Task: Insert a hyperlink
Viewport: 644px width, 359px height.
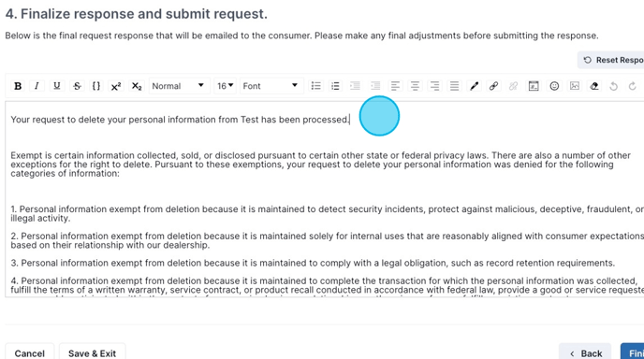Action: pos(493,86)
